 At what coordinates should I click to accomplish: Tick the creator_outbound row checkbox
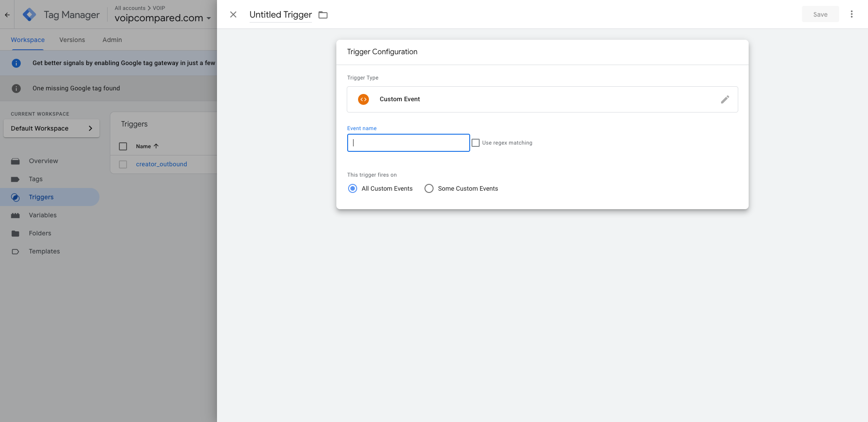tap(123, 164)
